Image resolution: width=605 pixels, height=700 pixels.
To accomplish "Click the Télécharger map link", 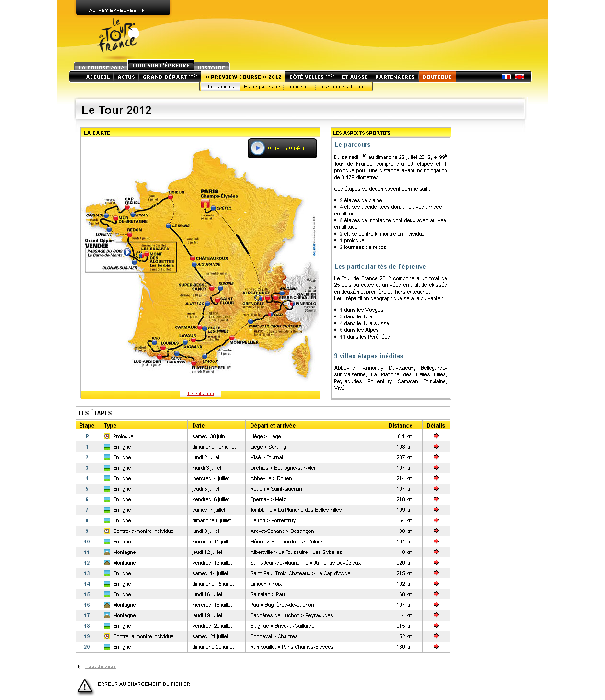I will point(200,394).
